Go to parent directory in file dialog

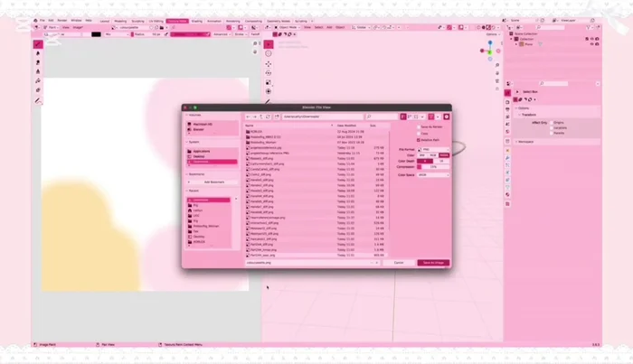tap(260, 117)
